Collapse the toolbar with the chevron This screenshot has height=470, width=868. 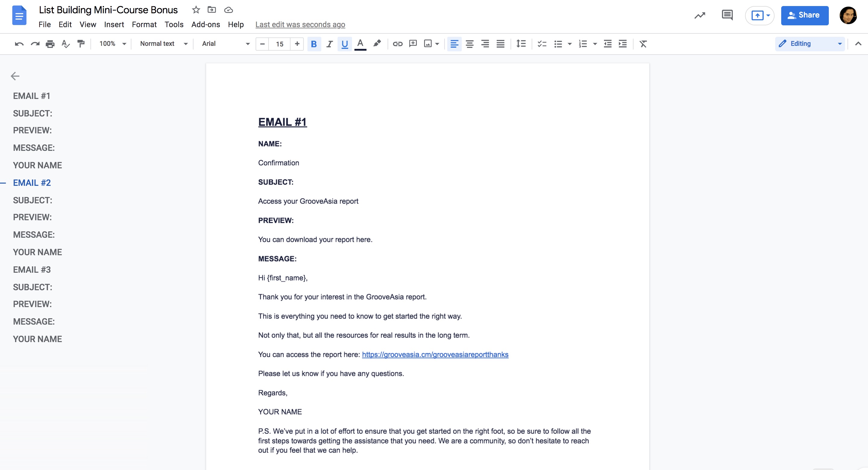coord(858,44)
